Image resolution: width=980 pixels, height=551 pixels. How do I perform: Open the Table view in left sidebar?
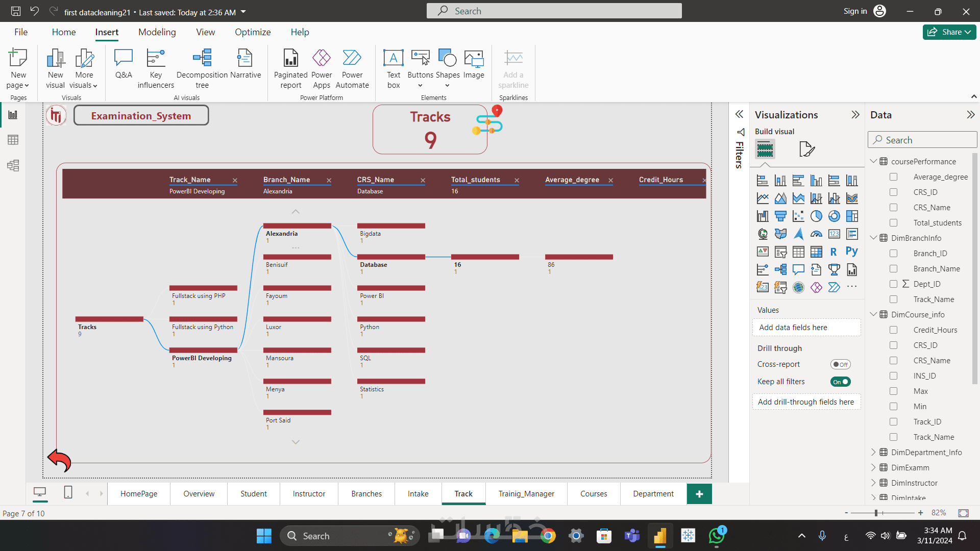pos(13,140)
